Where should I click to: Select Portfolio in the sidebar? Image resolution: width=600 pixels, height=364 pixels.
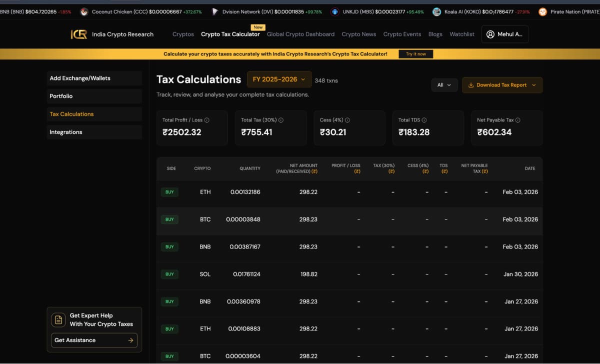[94, 96]
